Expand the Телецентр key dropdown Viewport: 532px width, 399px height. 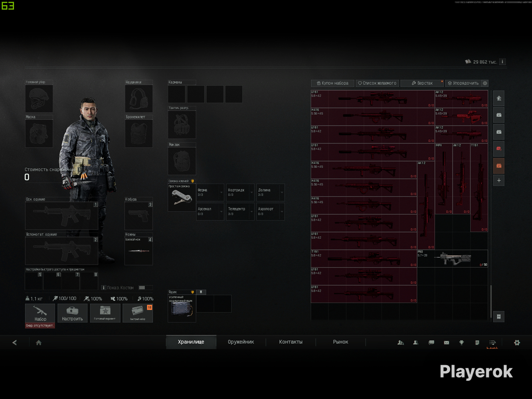(x=251, y=211)
